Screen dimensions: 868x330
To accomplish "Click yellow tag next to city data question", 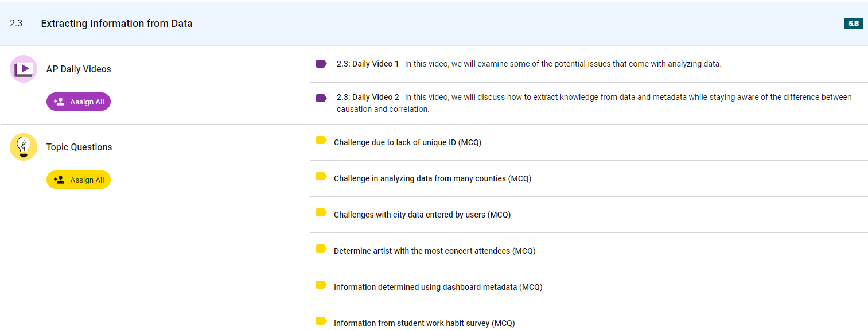I will coord(321,213).
